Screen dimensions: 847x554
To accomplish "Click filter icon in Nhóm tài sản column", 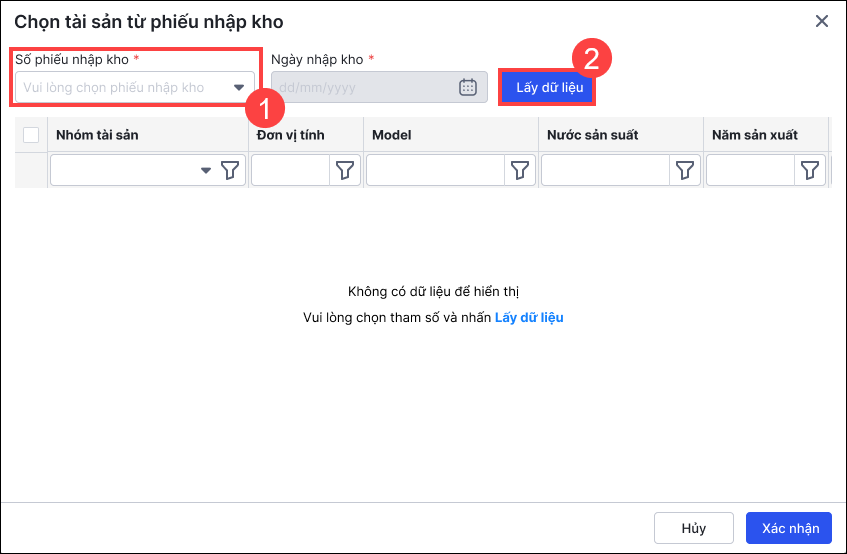I will pos(230,171).
